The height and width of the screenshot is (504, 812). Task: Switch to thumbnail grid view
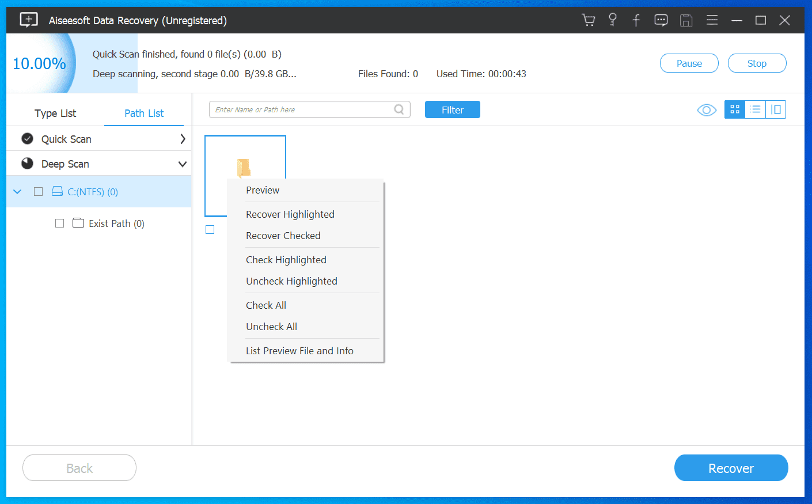click(735, 109)
